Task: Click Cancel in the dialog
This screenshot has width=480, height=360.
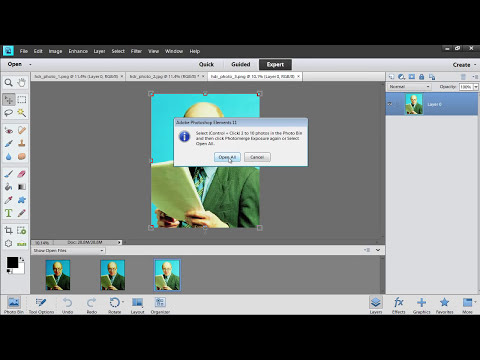Action: pos(257,157)
